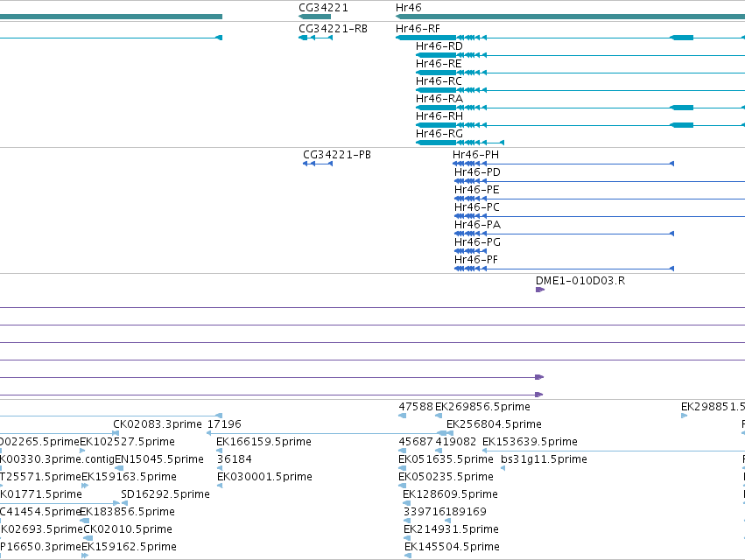Select the DME1-010D03.R feature label
The image size is (745, 560).
tap(580, 281)
